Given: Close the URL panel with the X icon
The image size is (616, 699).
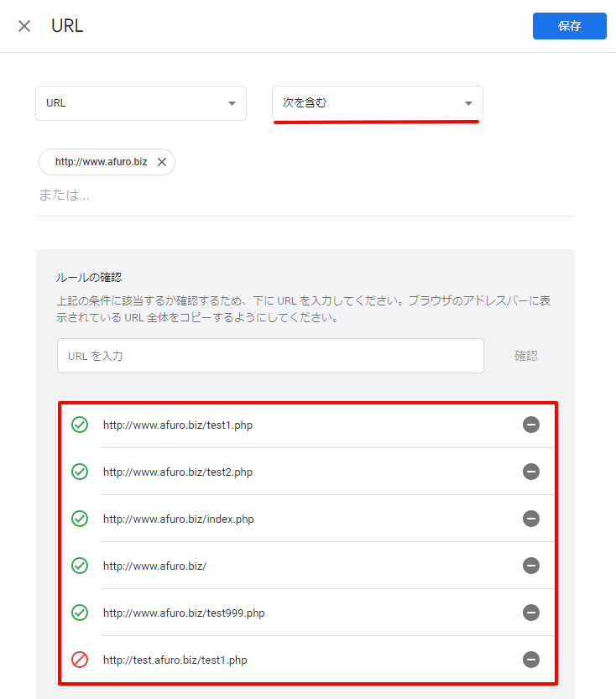Looking at the screenshot, I should pos(24,26).
